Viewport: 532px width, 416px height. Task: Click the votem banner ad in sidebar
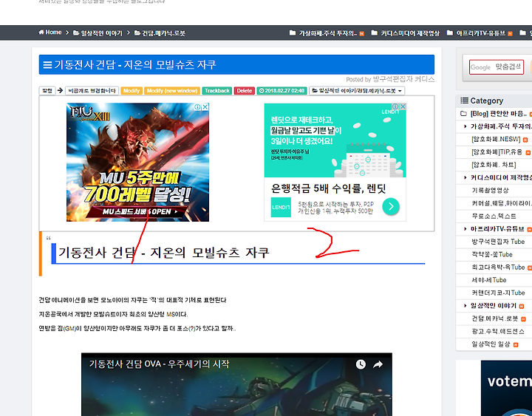(506, 388)
